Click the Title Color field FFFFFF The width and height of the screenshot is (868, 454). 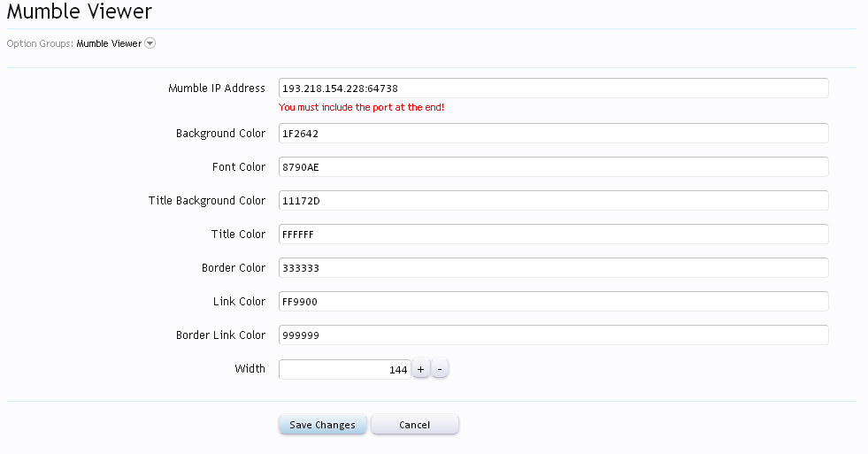coord(554,235)
